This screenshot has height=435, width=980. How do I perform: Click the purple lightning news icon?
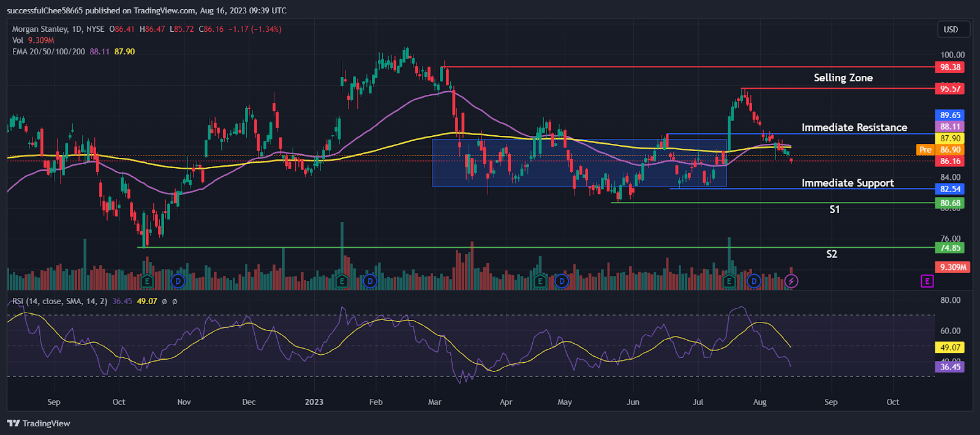(x=791, y=281)
